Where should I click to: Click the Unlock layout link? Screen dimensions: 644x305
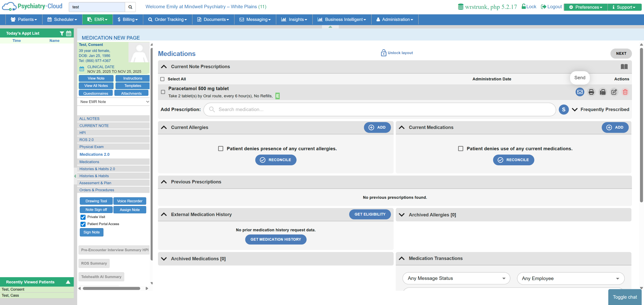(x=397, y=53)
